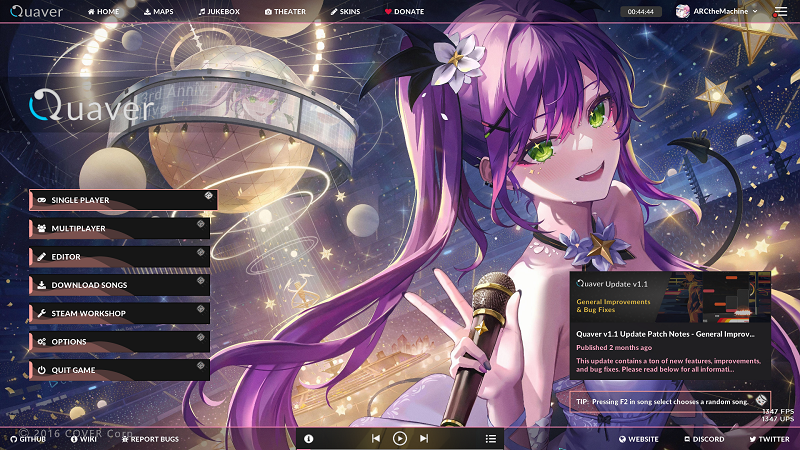800x450 pixels.
Task: Expand the ARCtheMachine user dropdown
Action: point(755,11)
